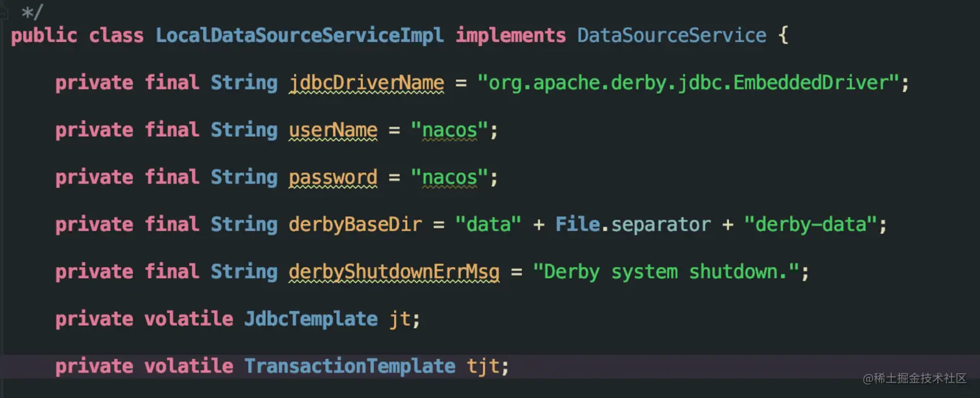This screenshot has height=398, width=980.
Task: Click the "org.apache.derby.jdbc.EmbeddedDriver" string
Action: click(x=688, y=83)
